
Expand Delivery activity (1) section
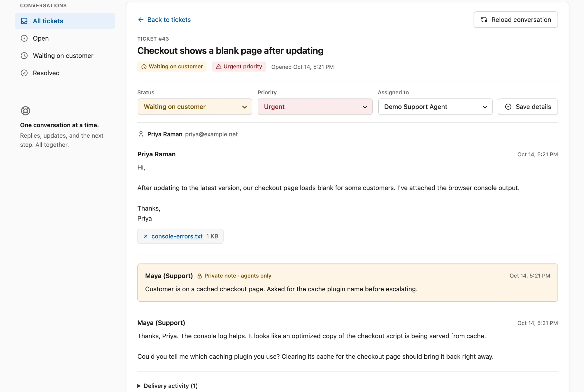click(168, 386)
